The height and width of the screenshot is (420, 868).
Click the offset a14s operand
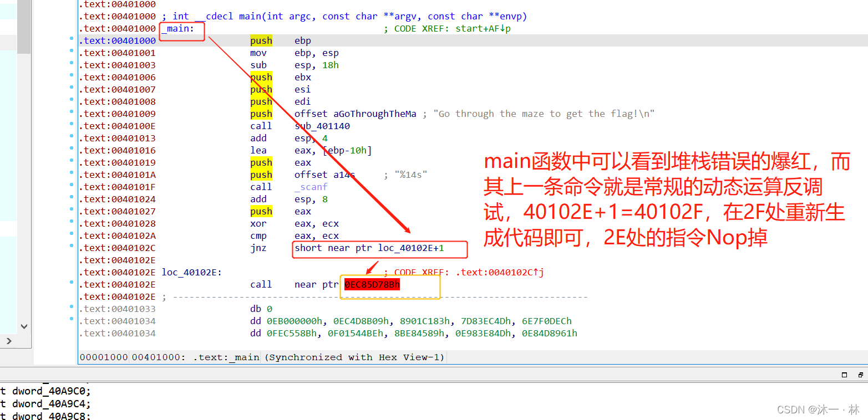(x=324, y=175)
